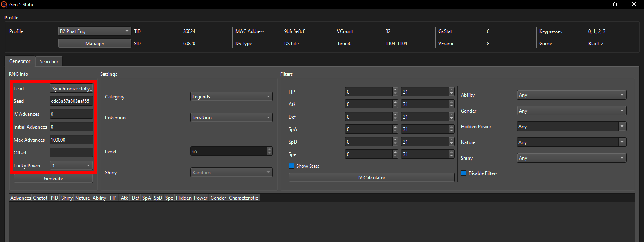Restore down the Gen 5 Static window
Viewport: 644px width, 242px height.
coord(615,4)
